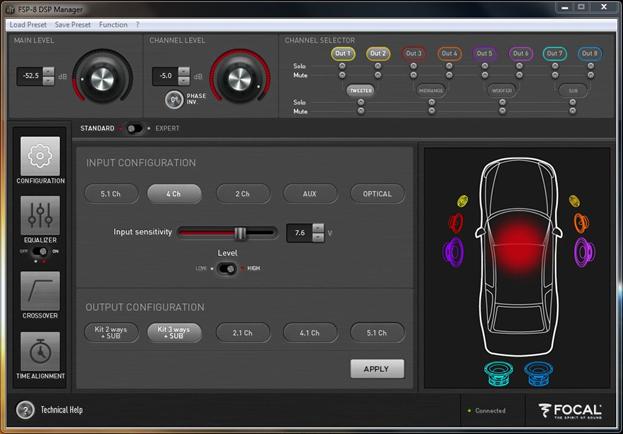Click the Input sensitivity slider handle

point(240,232)
